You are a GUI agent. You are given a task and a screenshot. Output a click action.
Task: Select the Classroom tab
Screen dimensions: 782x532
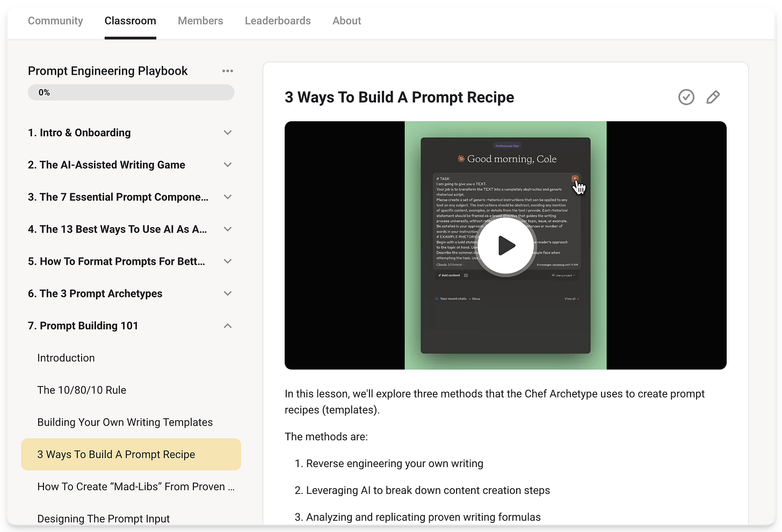pos(131,21)
